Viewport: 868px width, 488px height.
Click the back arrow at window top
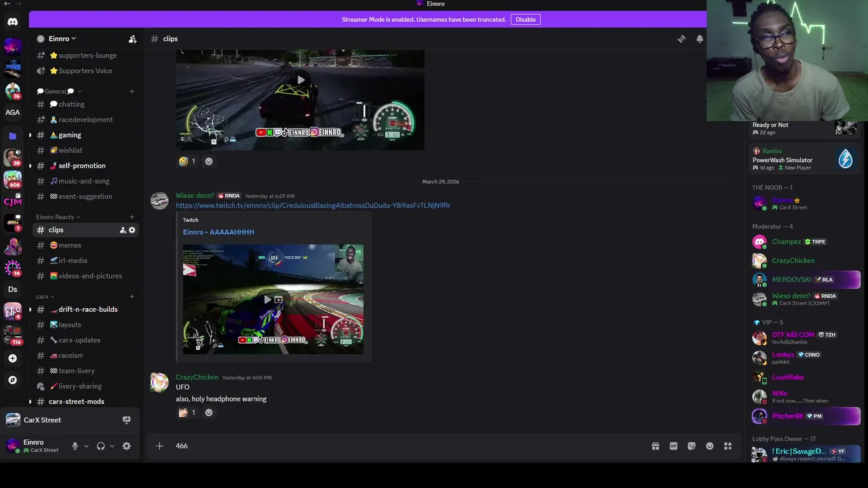click(x=7, y=4)
